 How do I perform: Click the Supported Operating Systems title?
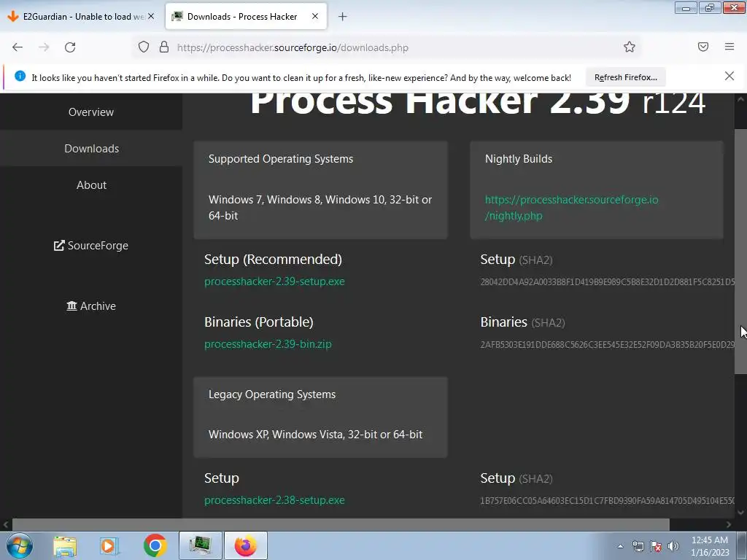281,159
